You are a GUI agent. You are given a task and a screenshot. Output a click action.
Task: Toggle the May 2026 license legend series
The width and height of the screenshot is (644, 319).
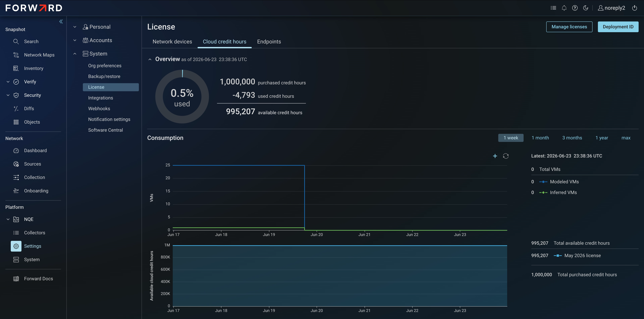[577, 255]
